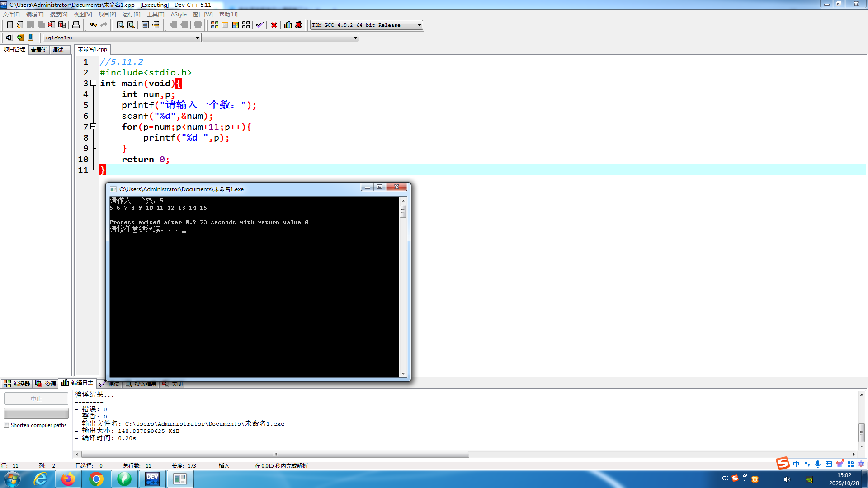Click the console window vertical scrollbar thumb

coord(403,211)
